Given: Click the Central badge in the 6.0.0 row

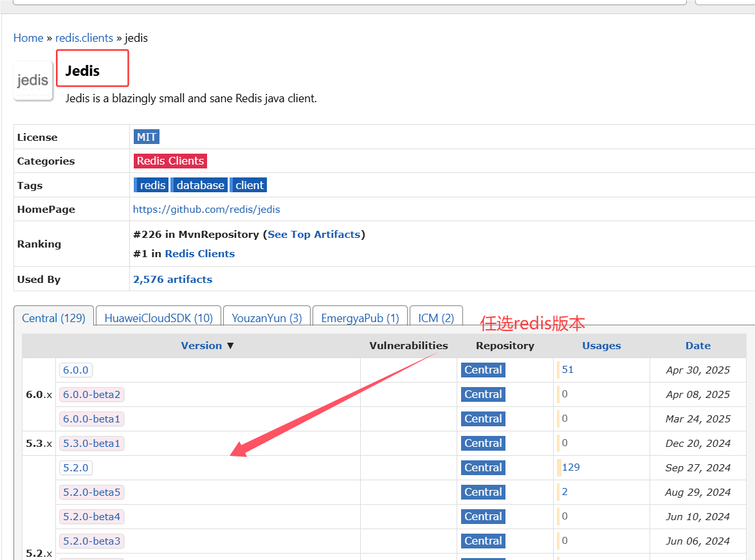Looking at the screenshot, I should point(483,370).
